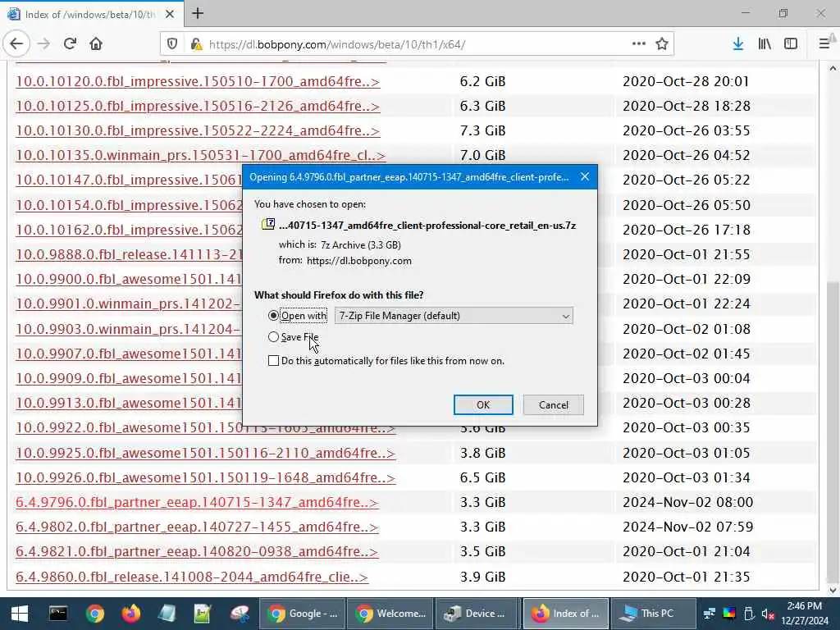The height and width of the screenshot is (630, 840).
Task: Bookmark this page with the star
Action: 662,44
